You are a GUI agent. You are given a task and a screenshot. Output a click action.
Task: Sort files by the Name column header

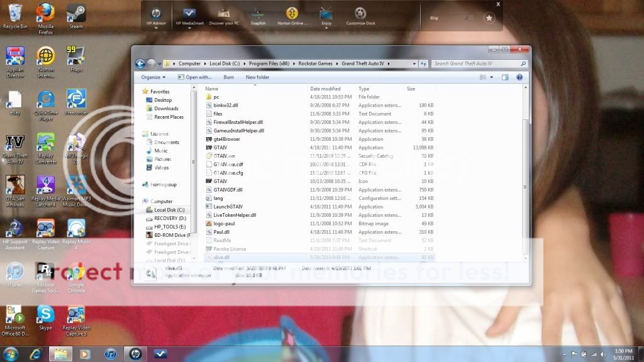255,89
